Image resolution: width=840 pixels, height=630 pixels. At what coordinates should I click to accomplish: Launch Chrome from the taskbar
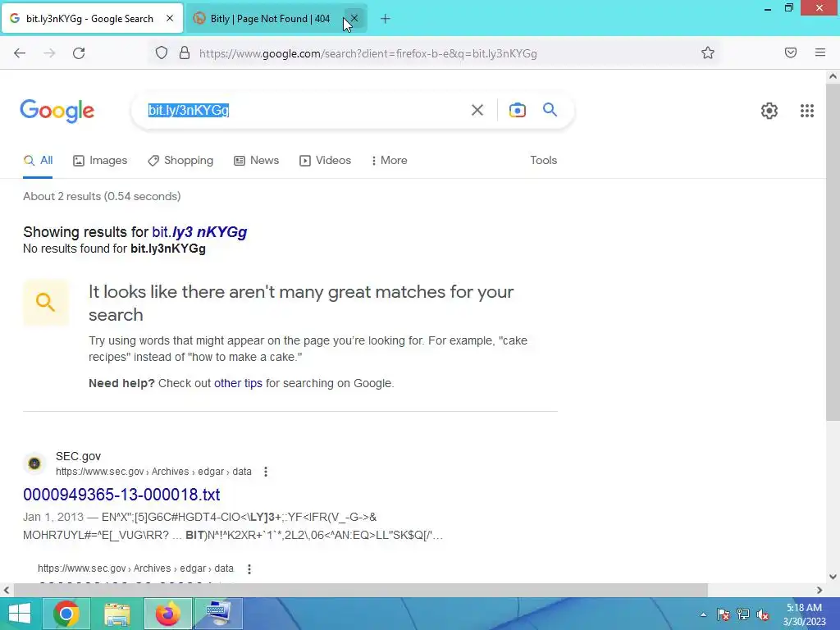[x=66, y=614]
